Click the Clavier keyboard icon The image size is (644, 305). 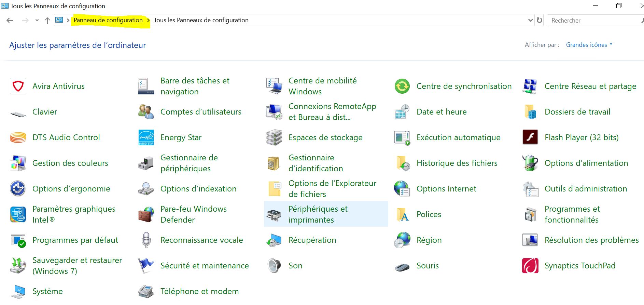point(18,114)
